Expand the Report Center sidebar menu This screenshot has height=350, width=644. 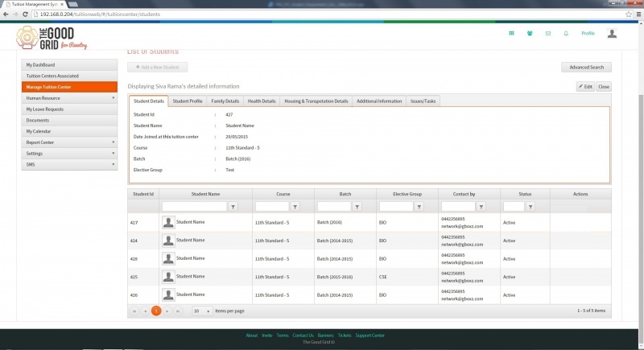(69, 142)
